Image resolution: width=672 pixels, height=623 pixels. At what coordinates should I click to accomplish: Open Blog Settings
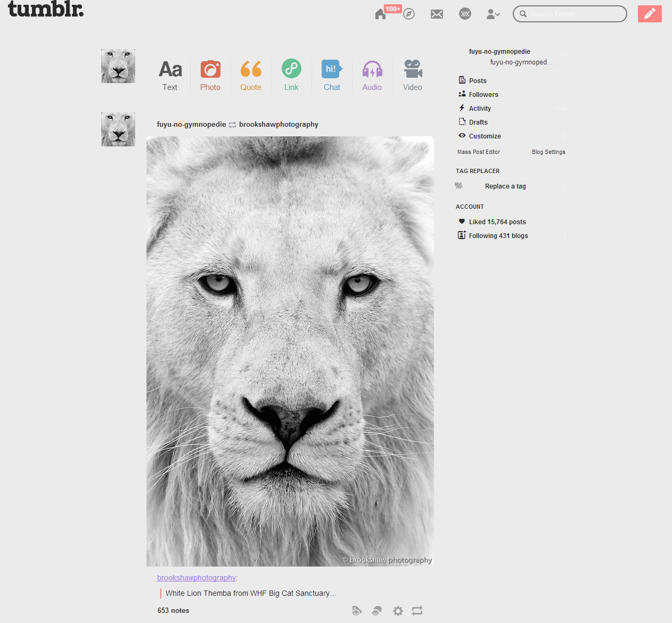pyautogui.click(x=548, y=152)
